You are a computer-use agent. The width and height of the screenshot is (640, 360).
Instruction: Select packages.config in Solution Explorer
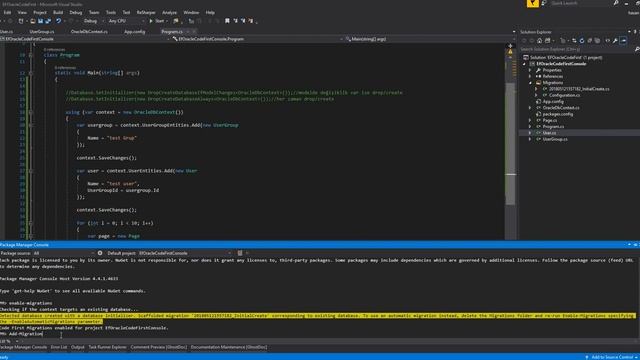click(558, 114)
